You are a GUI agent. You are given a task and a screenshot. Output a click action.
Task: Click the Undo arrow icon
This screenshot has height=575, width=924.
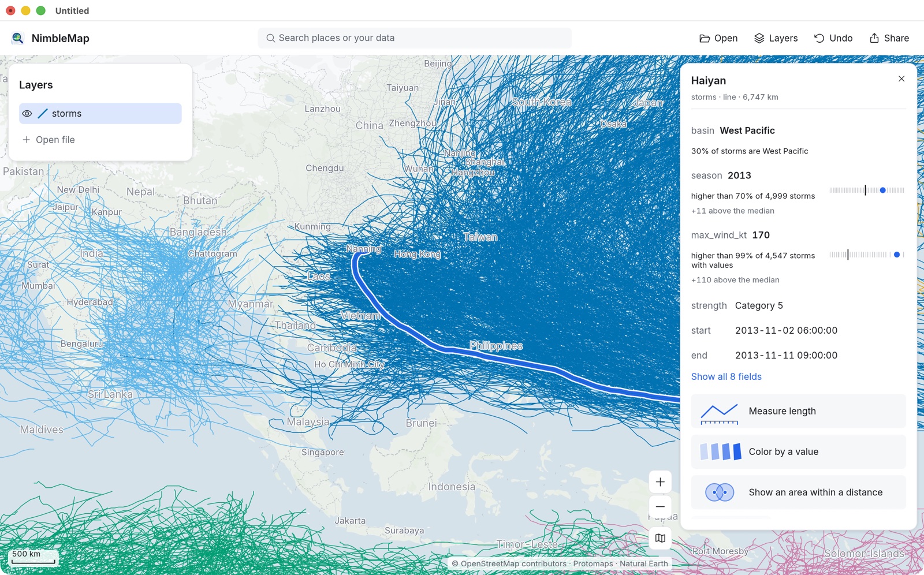click(819, 38)
